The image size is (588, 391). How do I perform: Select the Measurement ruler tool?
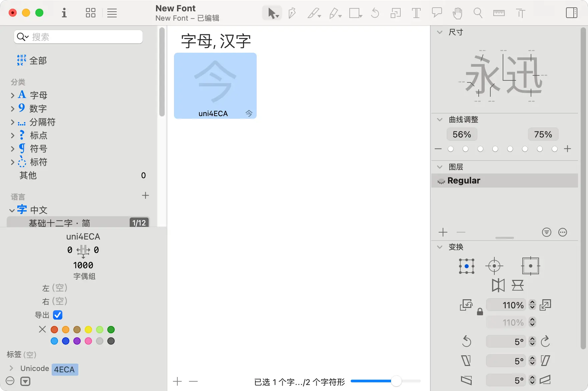[499, 13]
